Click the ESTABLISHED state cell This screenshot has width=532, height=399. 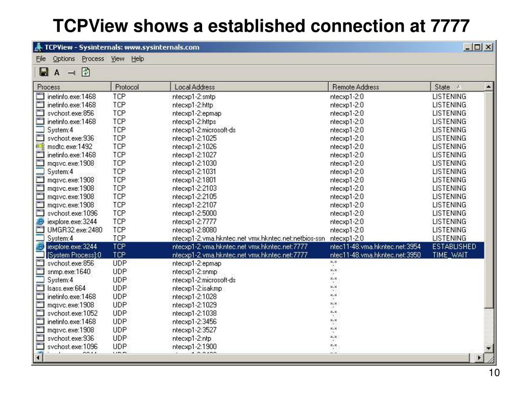tap(454, 247)
